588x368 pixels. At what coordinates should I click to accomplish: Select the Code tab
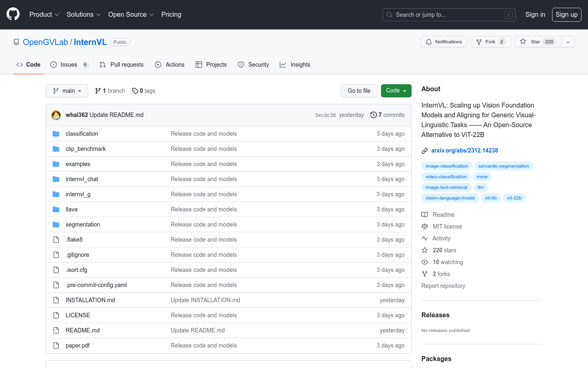click(x=29, y=65)
